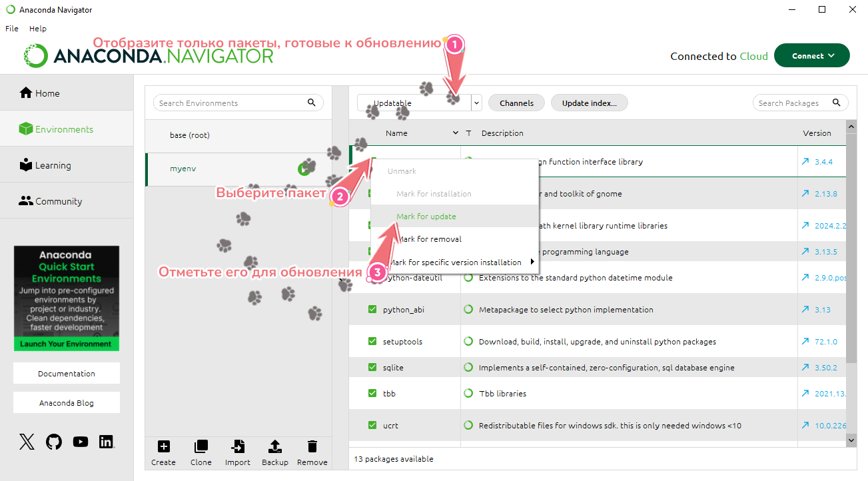Image resolution: width=868 pixels, height=481 pixels.
Task: Click the Clone environment icon
Action: [x=201, y=447]
